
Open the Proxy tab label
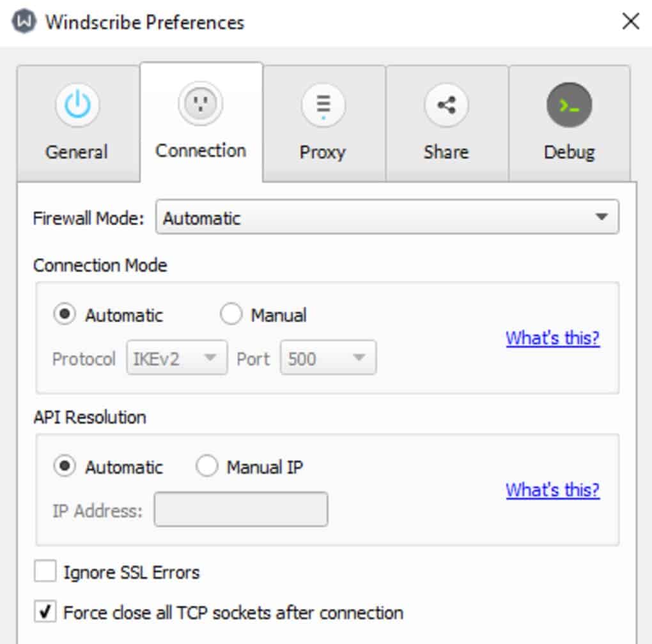click(323, 152)
